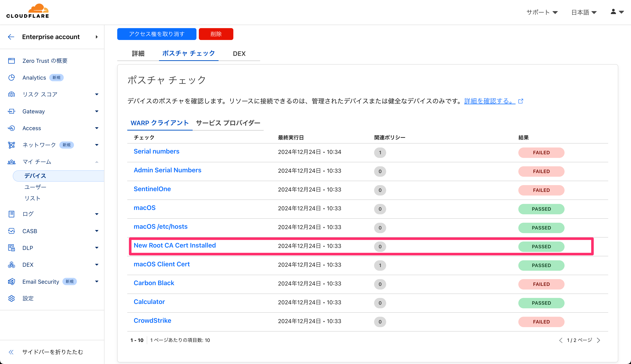631x364 pixels.
Task: Expand the DLP section arrow
Action: (97, 248)
